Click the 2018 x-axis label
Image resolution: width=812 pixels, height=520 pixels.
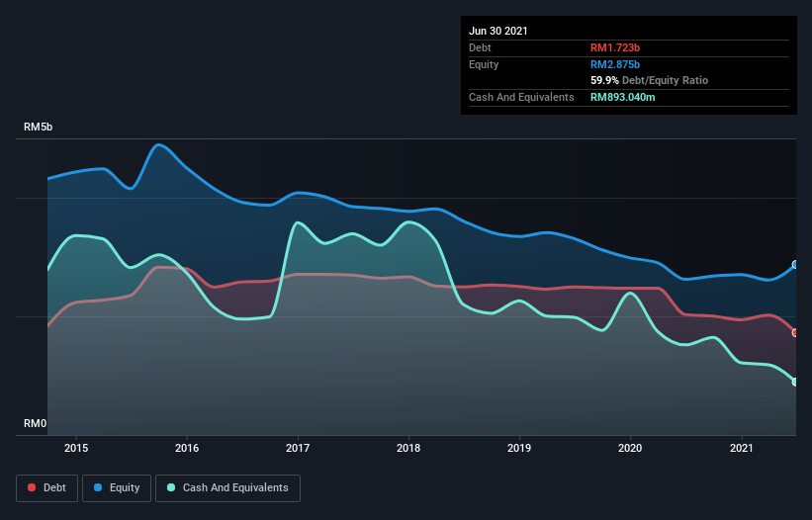click(x=408, y=448)
